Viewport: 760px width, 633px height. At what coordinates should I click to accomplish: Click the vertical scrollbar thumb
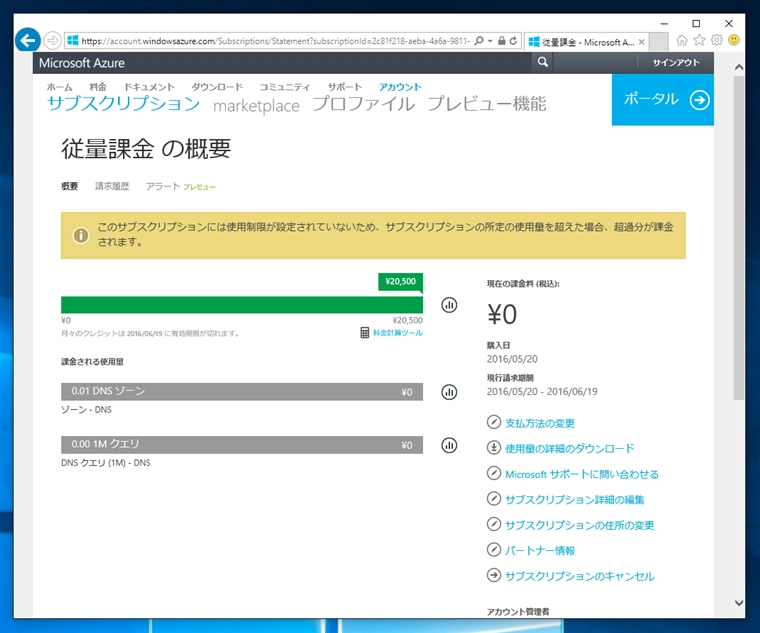click(x=739, y=237)
